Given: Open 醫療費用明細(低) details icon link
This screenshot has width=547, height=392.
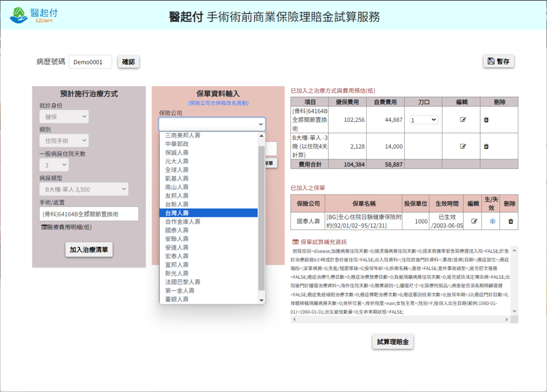Looking at the screenshot, I should point(66,227).
